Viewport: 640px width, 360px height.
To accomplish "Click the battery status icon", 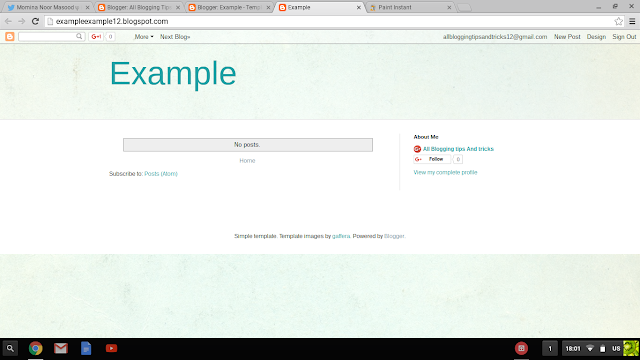I will pyautogui.click(x=603, y=349).
